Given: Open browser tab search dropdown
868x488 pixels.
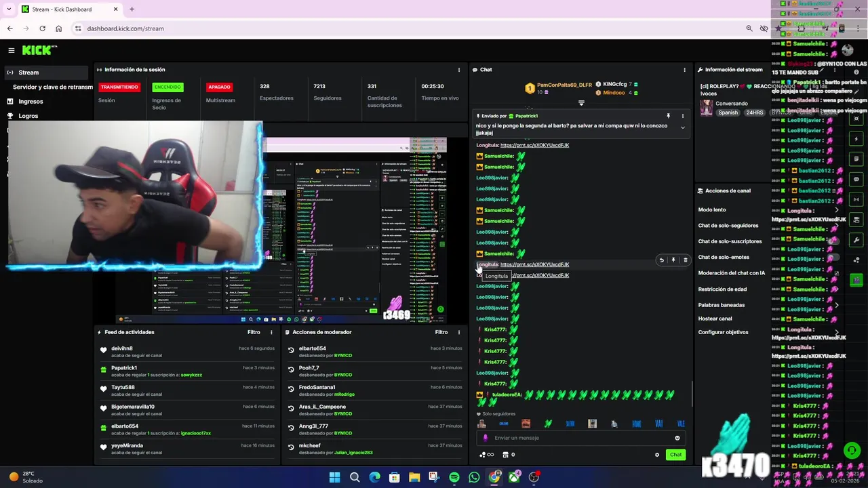Looking at the screenshot, I should (9, 9).
